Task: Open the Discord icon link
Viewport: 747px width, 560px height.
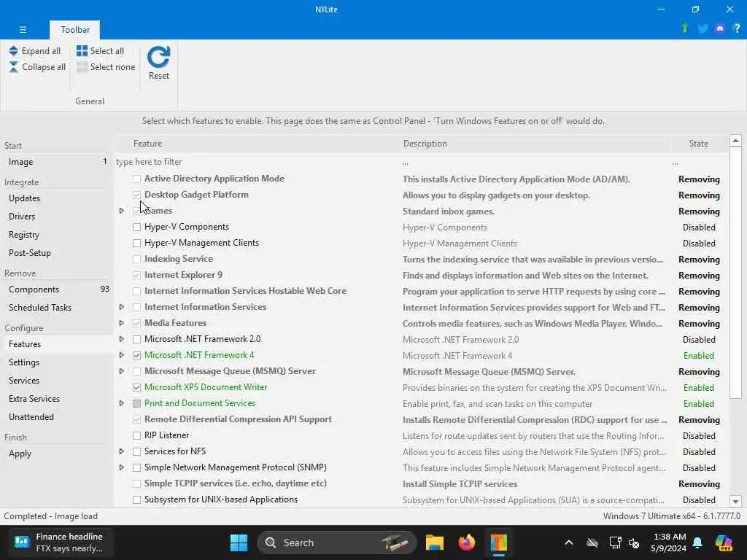Action: (720, 28)
